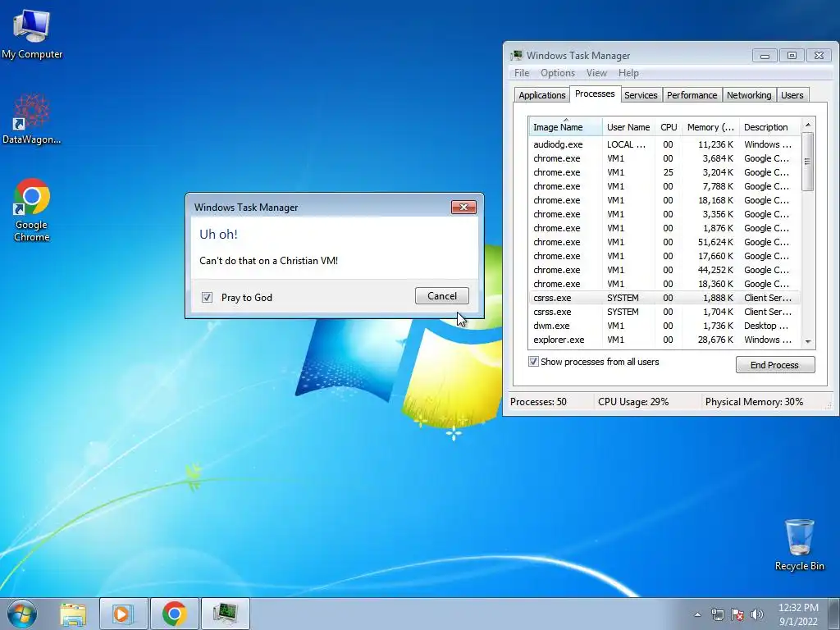
Task: Select the dwm.exe process row
Action: [x=664, y=325]
